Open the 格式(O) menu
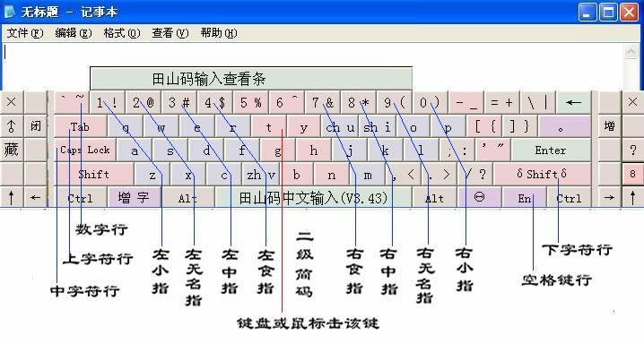The height and width of the screenshot is (344, 644). [x=122, y=33]
